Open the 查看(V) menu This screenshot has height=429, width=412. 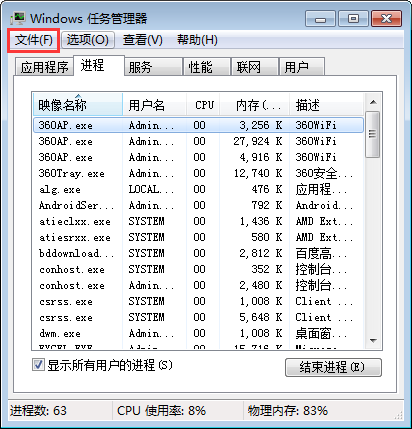[x=143, y=40]
